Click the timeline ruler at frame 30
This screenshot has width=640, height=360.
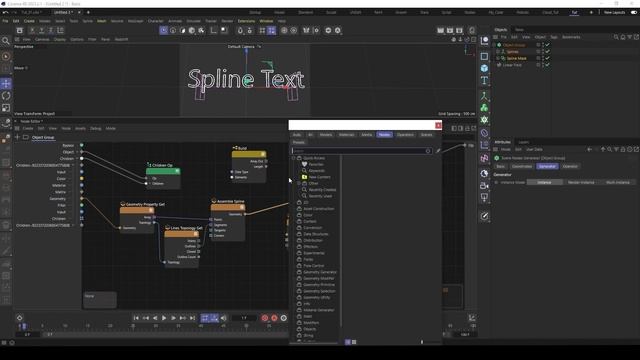(156, 326)
